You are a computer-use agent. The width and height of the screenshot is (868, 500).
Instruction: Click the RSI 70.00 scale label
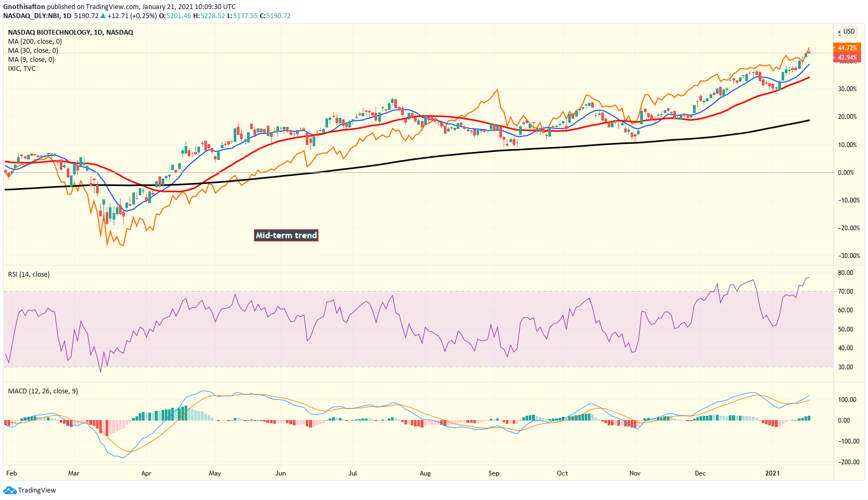click(x=846, y=291)
